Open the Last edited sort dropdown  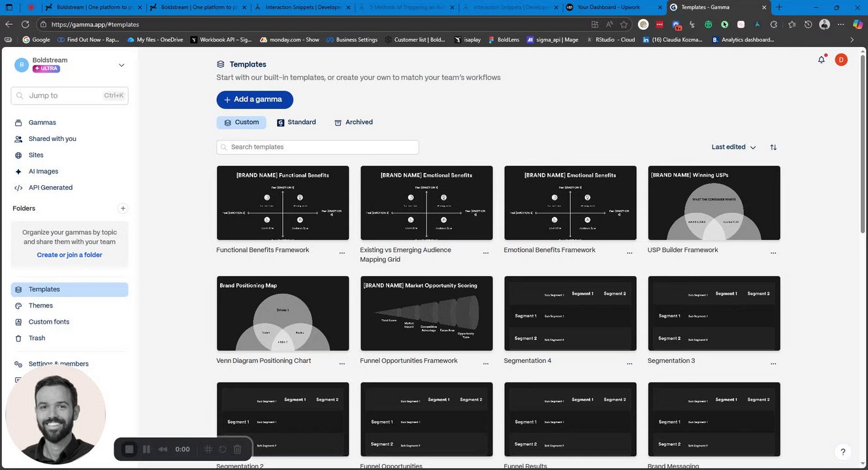click(x=733, y=148)
